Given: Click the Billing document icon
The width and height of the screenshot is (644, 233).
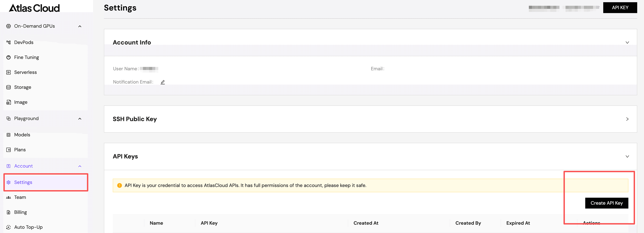Looking at the screenshot, I should click(8, 212).
